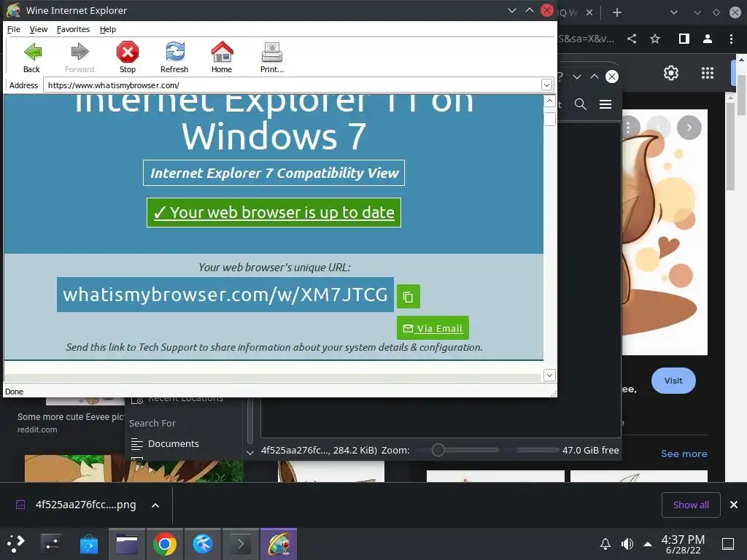Expand download options for 4f525aa276fcc png
Screen dimensions: 747x560
155,505
